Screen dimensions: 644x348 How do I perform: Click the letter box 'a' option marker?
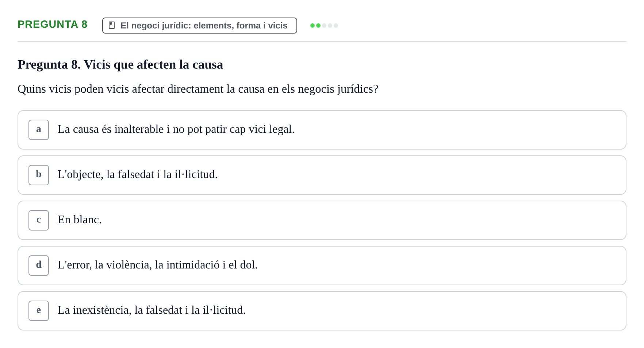39,130
